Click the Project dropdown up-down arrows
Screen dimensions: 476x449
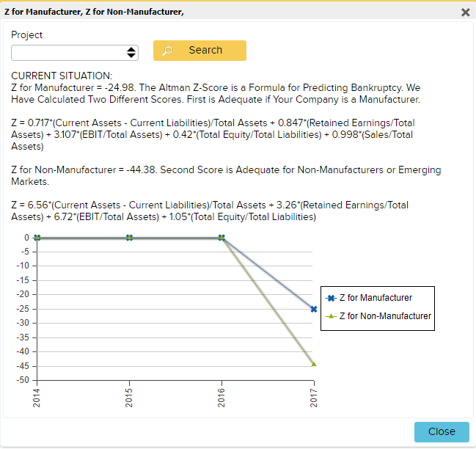coord(131,52)
